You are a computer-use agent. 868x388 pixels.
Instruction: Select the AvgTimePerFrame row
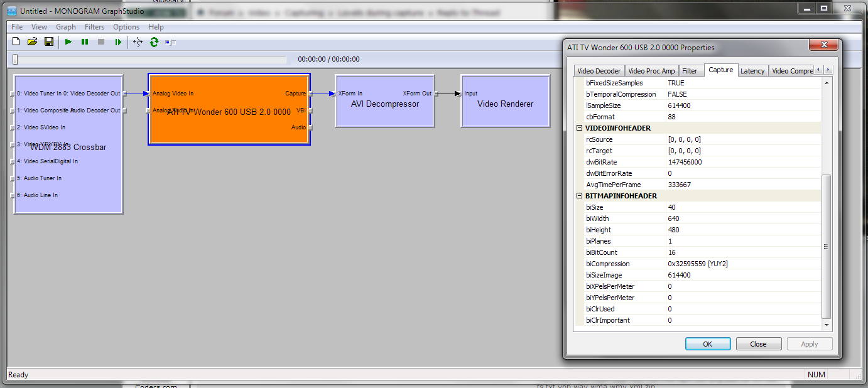point(698,185)
